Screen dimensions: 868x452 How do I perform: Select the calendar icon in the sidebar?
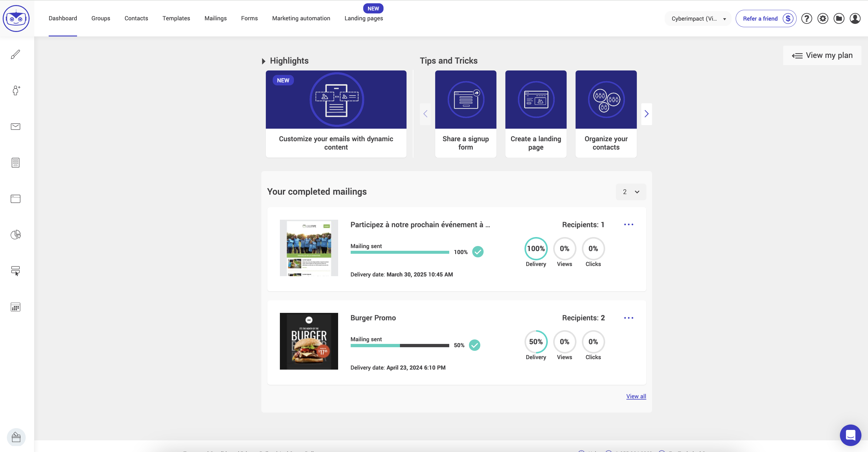pyautogui.click(x=16, y=307)
